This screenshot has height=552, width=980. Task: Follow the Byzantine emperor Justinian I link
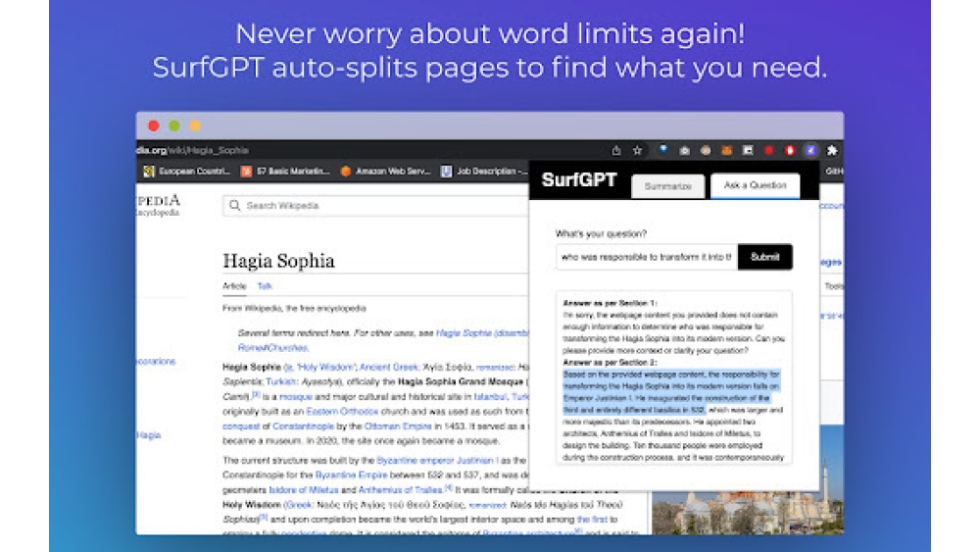pos(437,461)
